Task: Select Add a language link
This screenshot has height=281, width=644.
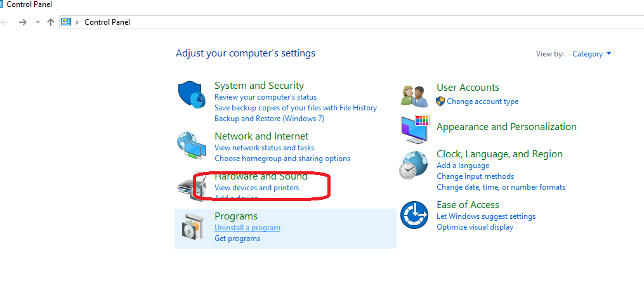Action: (463, 166)
